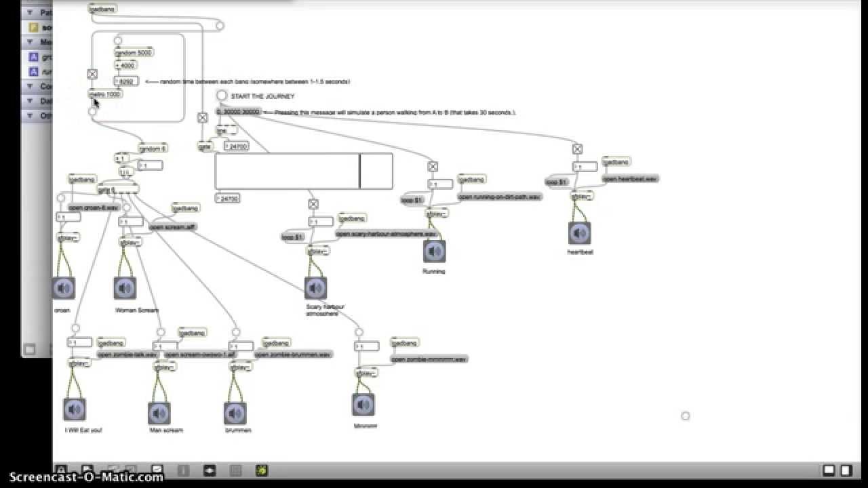Click the 'open running-on-dirt-path.wav' message box
Viewport: 868px width, 488px height.
tap(500, 197)
